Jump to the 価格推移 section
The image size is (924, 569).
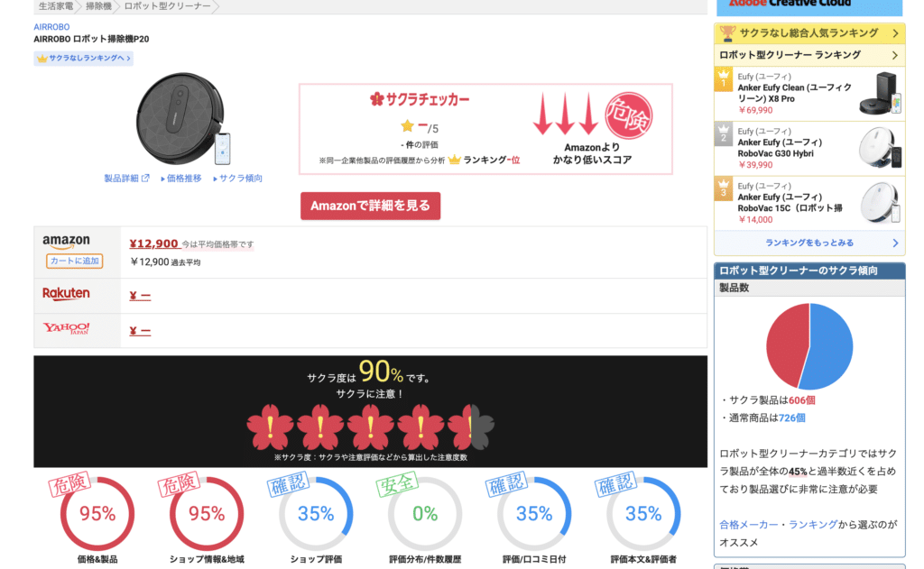coord(183,179)
